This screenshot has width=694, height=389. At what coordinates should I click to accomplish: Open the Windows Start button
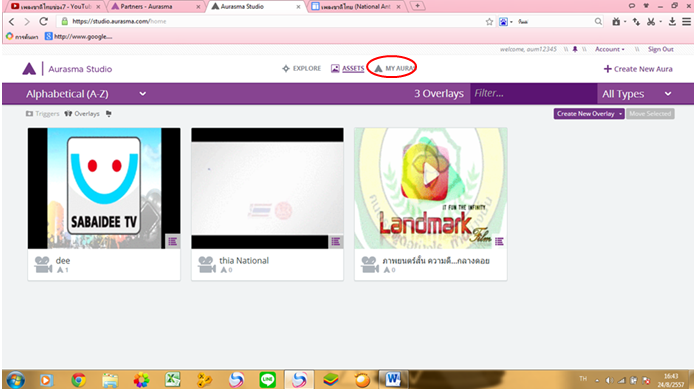click(15, 380)
